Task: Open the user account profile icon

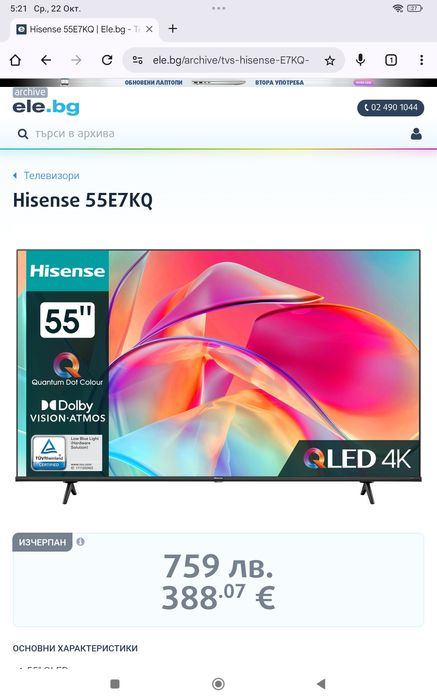Action: click(416, 134)
